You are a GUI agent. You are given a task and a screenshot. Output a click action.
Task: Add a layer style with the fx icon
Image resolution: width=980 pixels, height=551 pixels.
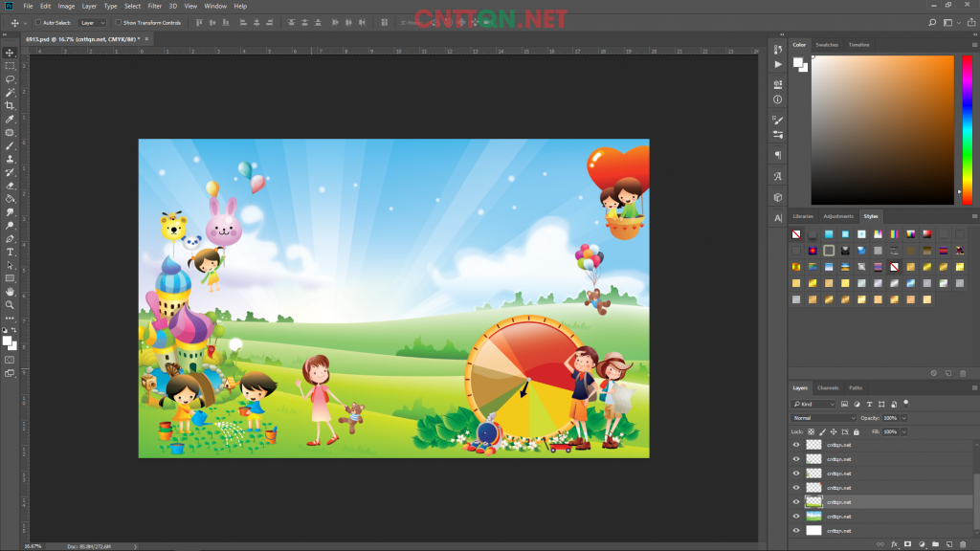click(x=894, y=544)
